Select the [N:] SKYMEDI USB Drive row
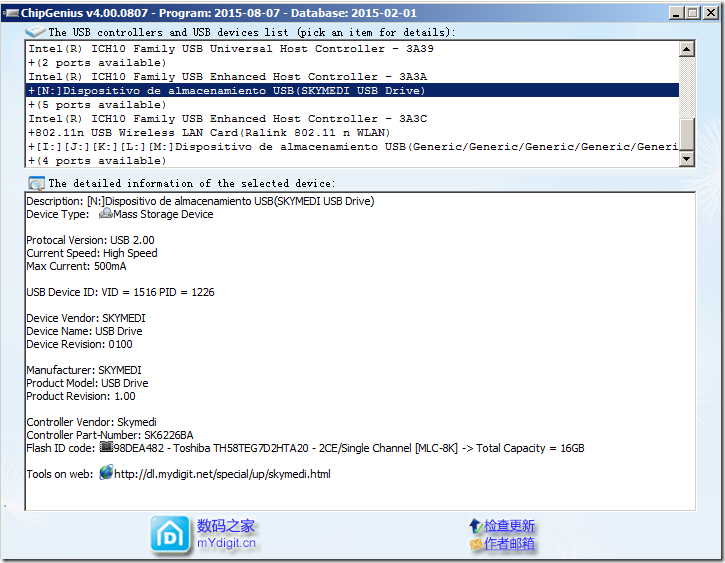Screen dimensions: 725x563 tap(352, 90)
